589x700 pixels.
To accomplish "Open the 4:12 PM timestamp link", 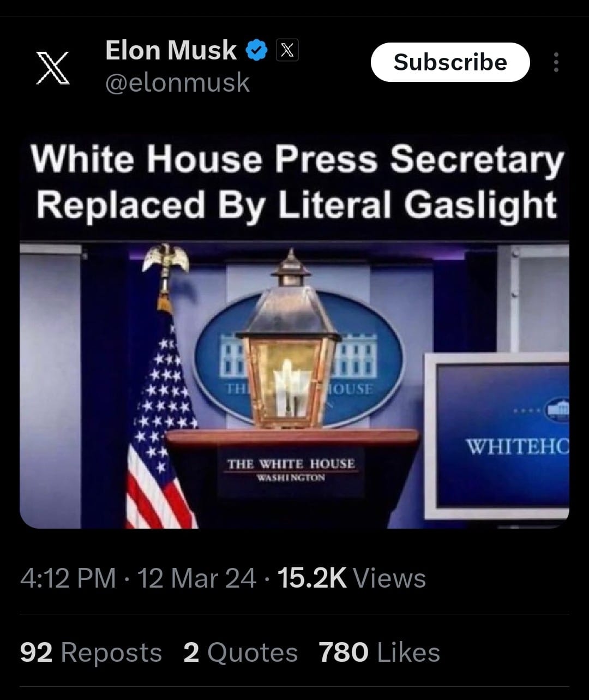I will point(68,578).
